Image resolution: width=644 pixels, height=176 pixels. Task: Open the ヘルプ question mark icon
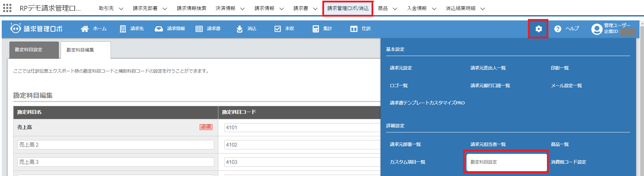(557, 29)
